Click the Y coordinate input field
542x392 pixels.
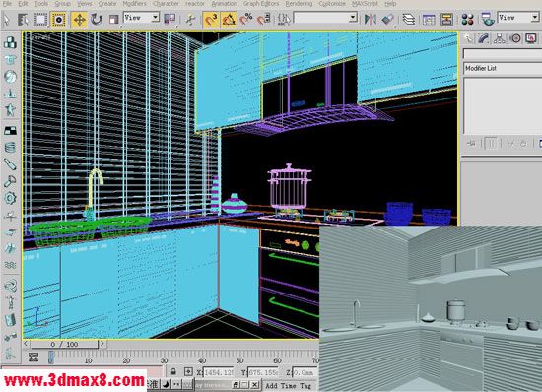(263, 372)
